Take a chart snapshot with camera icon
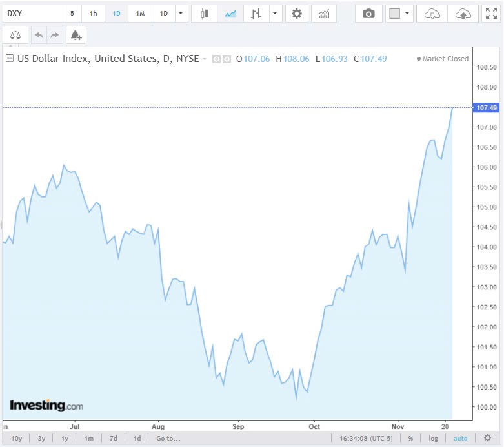 click(x=368, y=14)
